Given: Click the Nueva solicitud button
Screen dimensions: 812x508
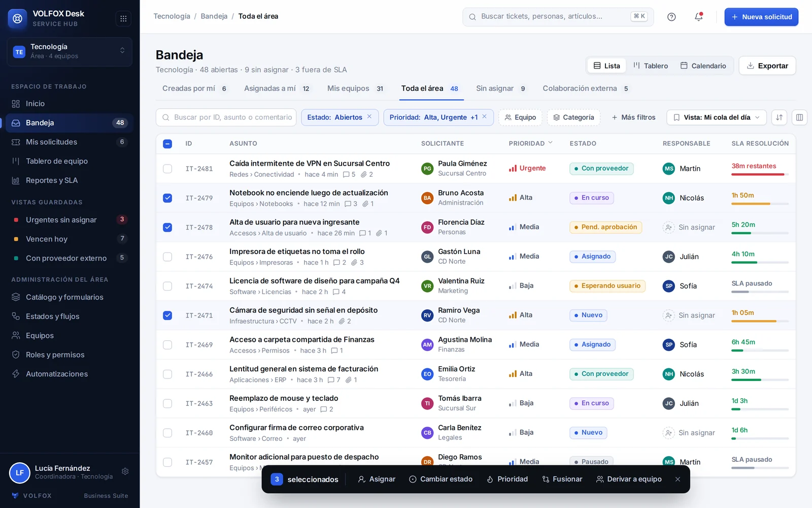Looking at the screenshot, I should tap(761, 17).
